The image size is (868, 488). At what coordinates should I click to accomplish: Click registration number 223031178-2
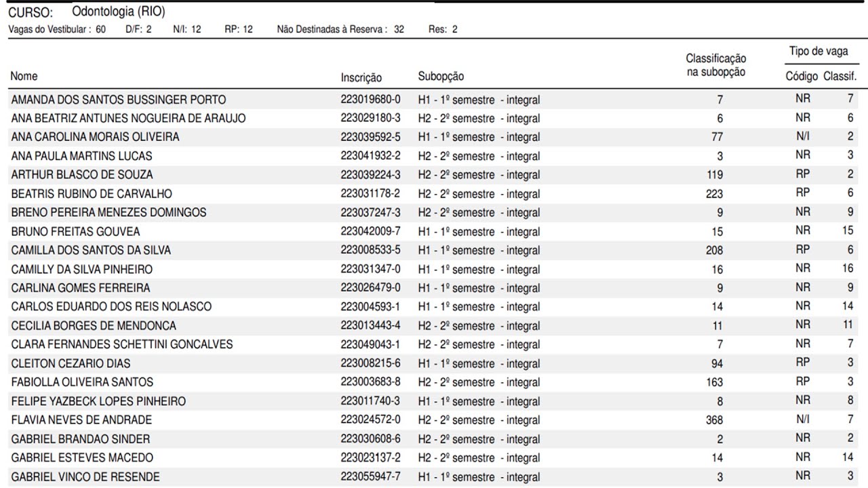[370, 193]
